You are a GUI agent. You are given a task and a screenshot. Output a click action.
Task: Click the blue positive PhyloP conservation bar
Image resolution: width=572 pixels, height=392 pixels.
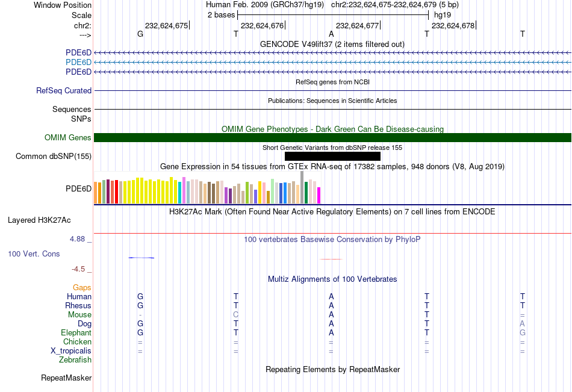click(x=141, y=258)
